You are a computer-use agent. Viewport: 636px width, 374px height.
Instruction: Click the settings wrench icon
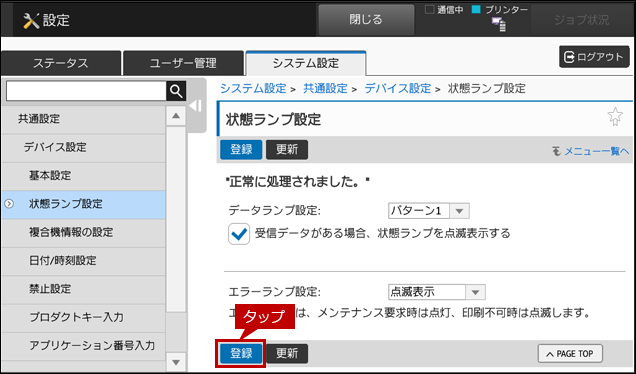point(31,20)
